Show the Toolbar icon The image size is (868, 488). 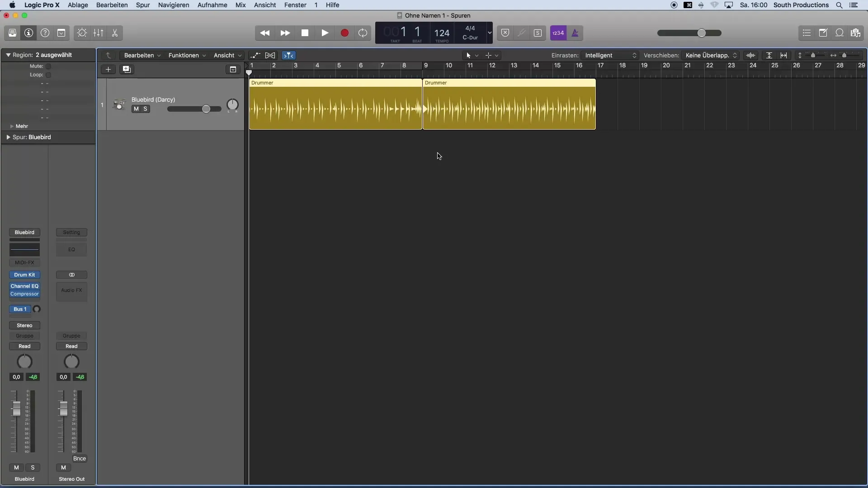click(x=61, y=33)
